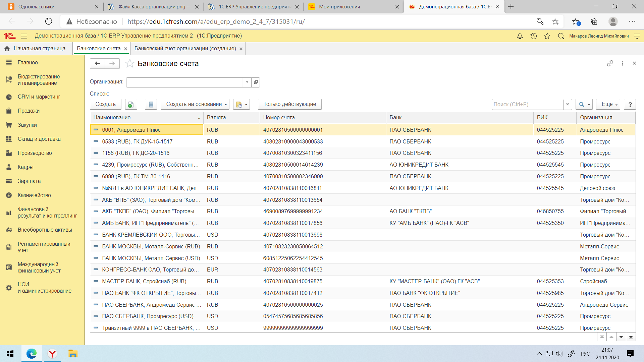
Task: Click the list icon next to copy
Action: click(x=151, y=105)
